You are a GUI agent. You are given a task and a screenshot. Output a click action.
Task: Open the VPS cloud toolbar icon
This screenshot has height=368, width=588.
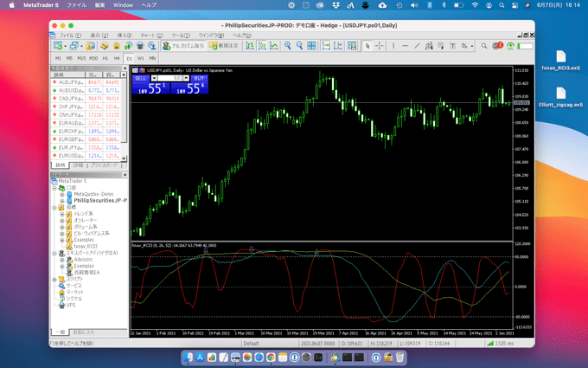[x=140, y=46]
